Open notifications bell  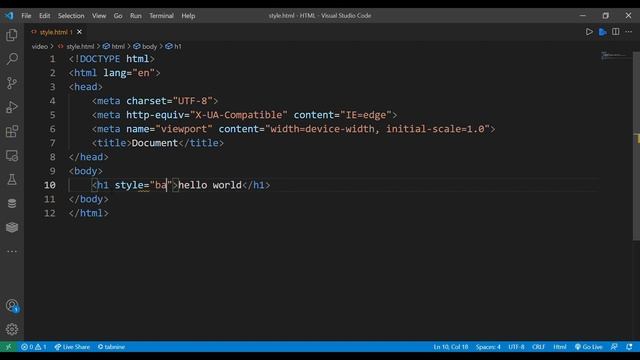tap(629, 347)
